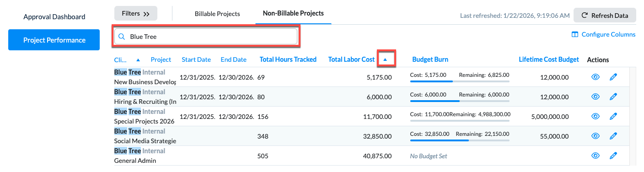Sort by Total Labor Cost header

click(351, 59)
